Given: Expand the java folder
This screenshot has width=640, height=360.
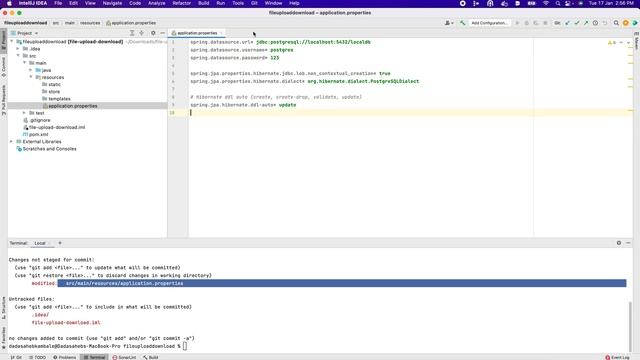Looking at the screenshot, I should pyautogui.click(x=31, y=70).
